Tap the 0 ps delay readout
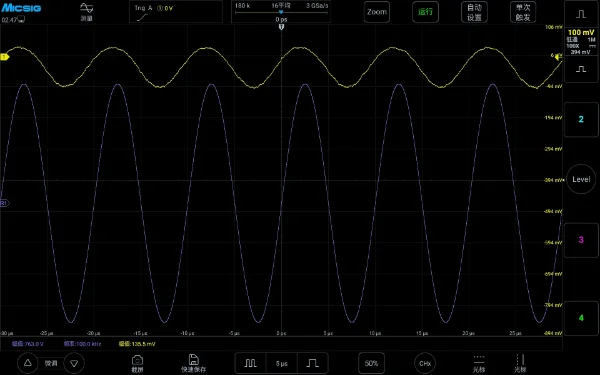Screen dimensions: 600x375 tap(281, 20)
